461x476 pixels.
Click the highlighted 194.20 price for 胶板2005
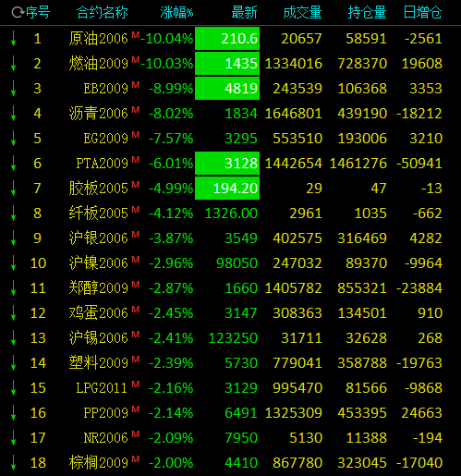pyautogui.click(x=227, y=188)
